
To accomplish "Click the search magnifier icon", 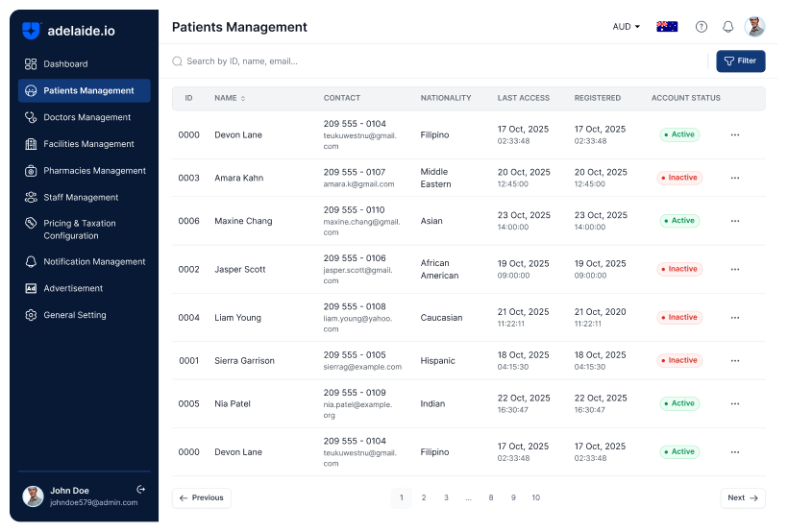I will coord(177,61).
